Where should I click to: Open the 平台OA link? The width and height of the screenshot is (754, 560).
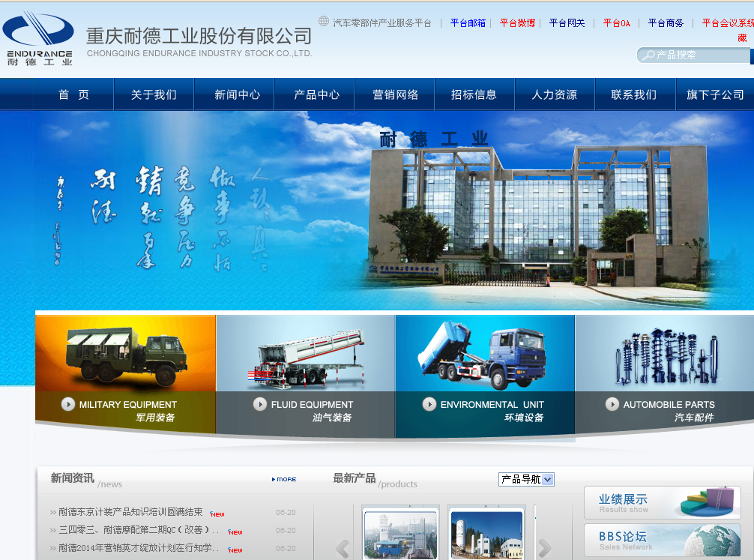click(617, 22)
